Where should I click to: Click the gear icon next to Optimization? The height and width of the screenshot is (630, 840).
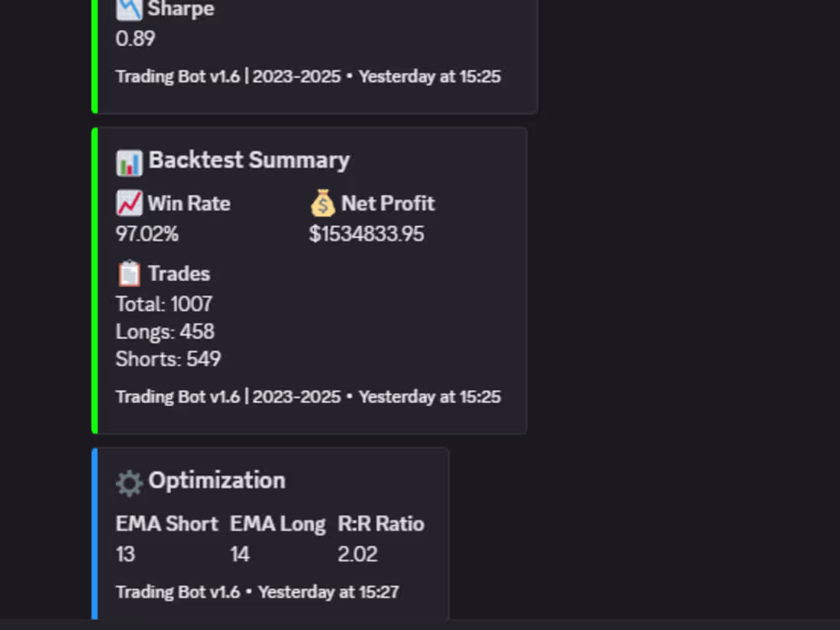129,481
